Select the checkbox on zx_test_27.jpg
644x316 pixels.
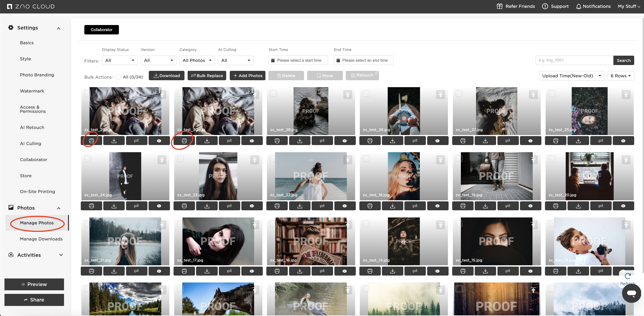[x=459, y=94]
